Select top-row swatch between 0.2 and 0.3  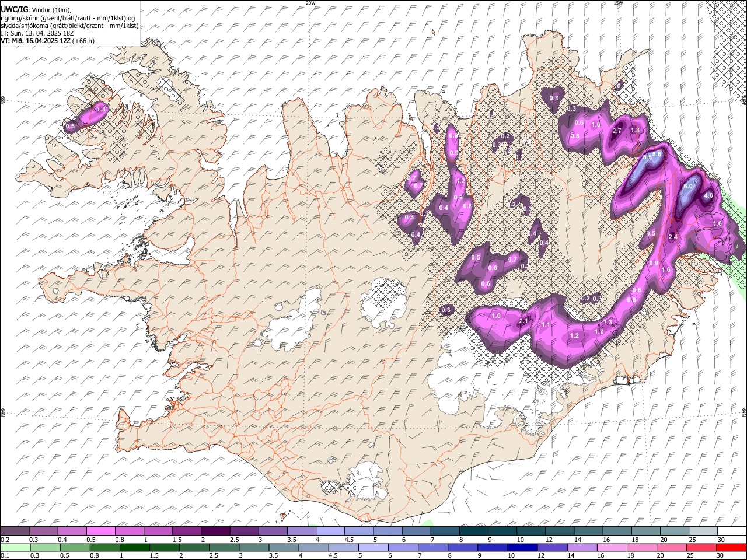(15, 531)
